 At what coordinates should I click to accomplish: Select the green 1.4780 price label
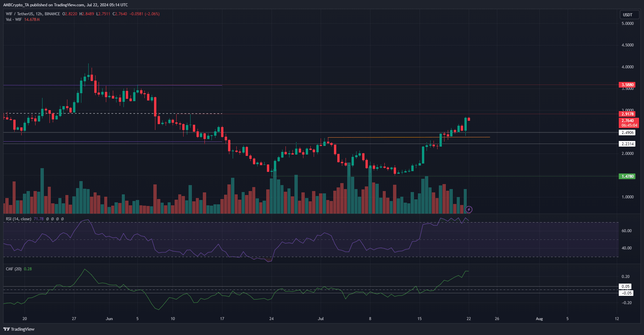click(627, 176)
